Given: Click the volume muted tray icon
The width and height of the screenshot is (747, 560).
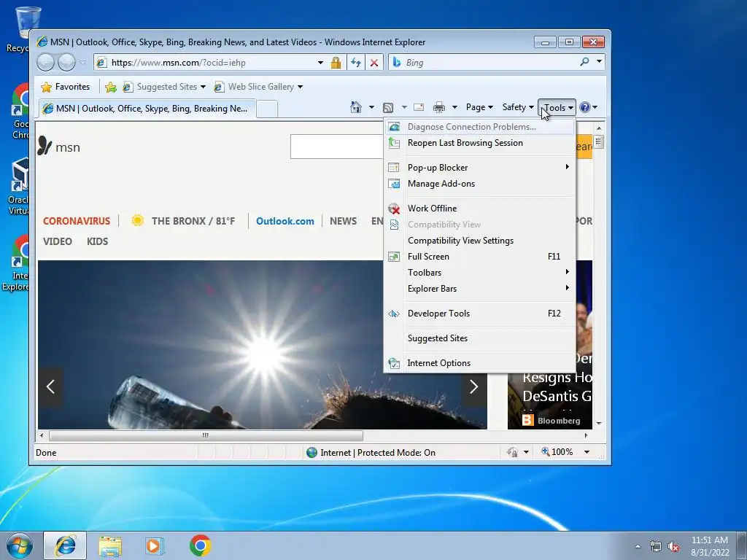Looking at the screenshot, I should click(x=673, y=547).
